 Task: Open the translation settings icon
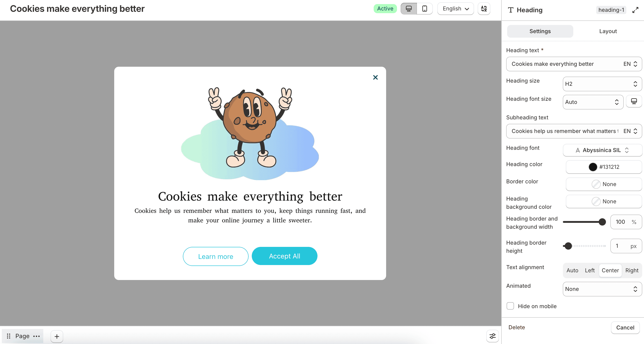[484, 9]
